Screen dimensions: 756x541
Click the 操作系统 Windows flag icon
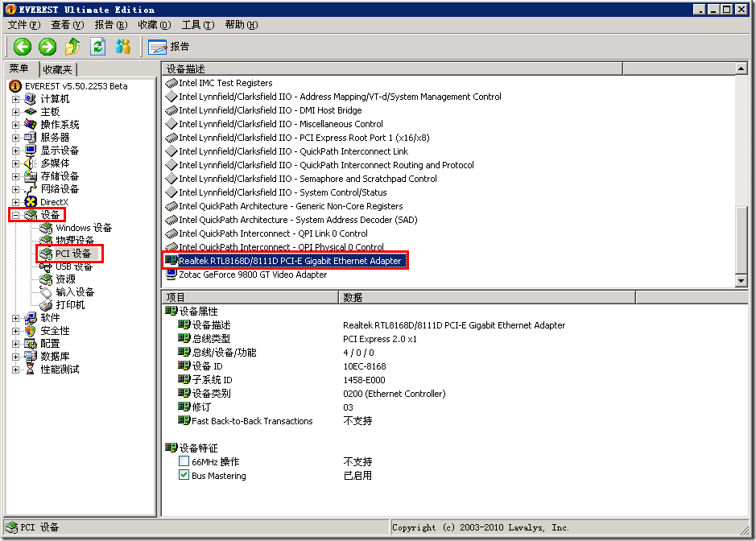coord(31,125)
